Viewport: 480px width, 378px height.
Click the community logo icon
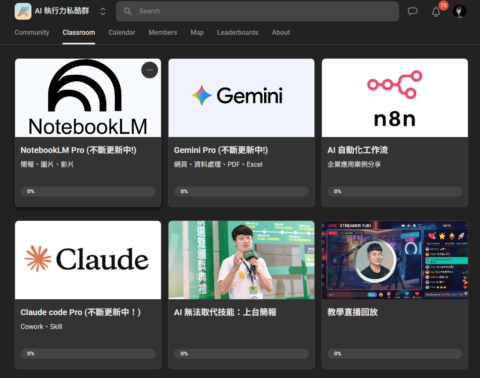coord(23,11)
